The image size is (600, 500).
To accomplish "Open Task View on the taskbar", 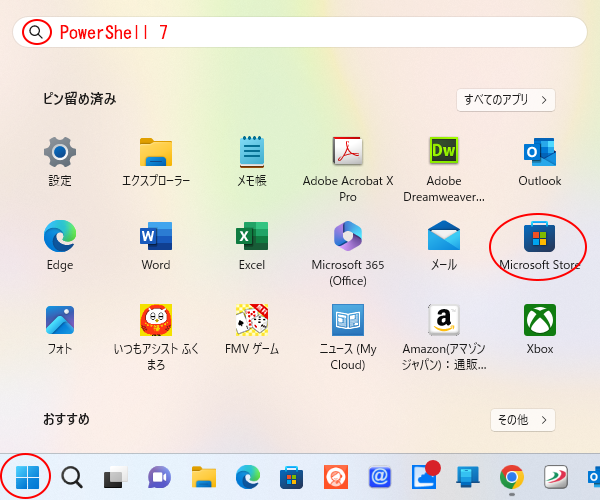I will [116, 477].
